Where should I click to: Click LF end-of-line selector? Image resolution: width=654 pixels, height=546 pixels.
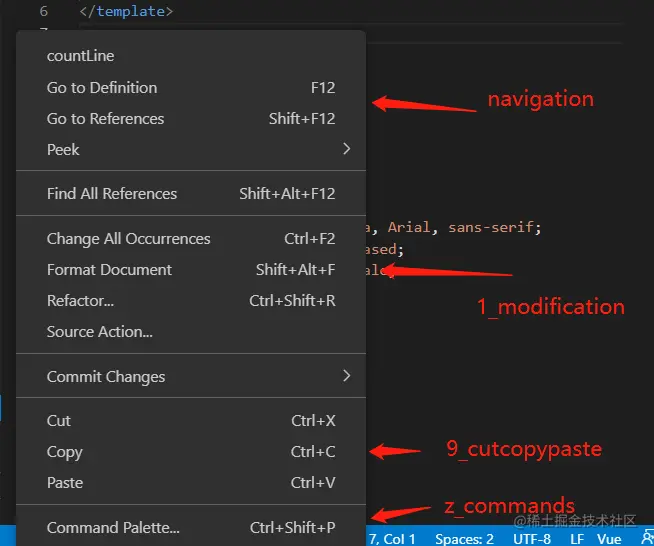point(577,538)
